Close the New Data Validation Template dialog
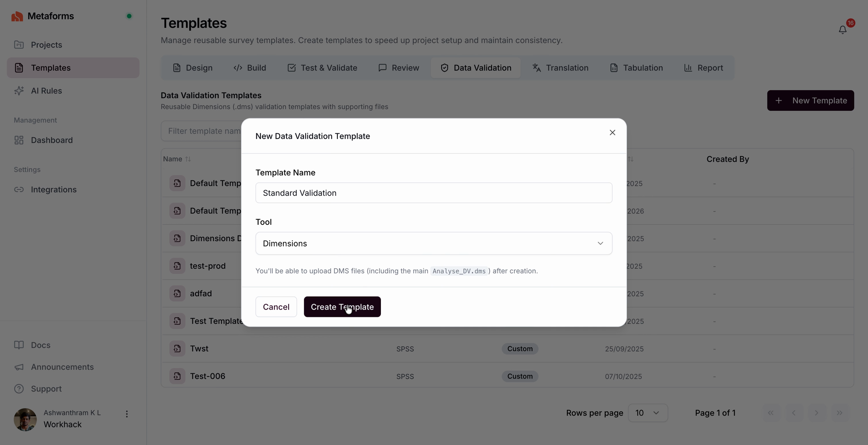Image resolution: width=868 pixels, height=445 pixels. pos(612,132)
